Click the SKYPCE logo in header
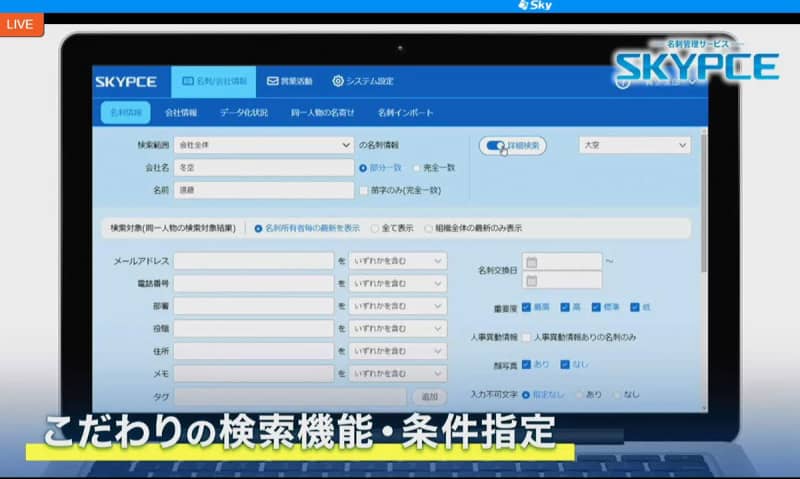 (x=126, y=82)
